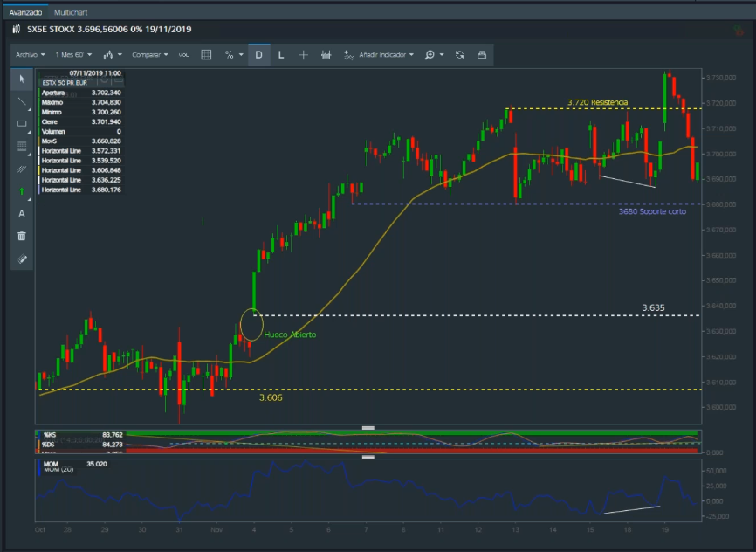Open the Archivo dropdown menu
The height and width of the screenshot is (552, 756).
31,54
